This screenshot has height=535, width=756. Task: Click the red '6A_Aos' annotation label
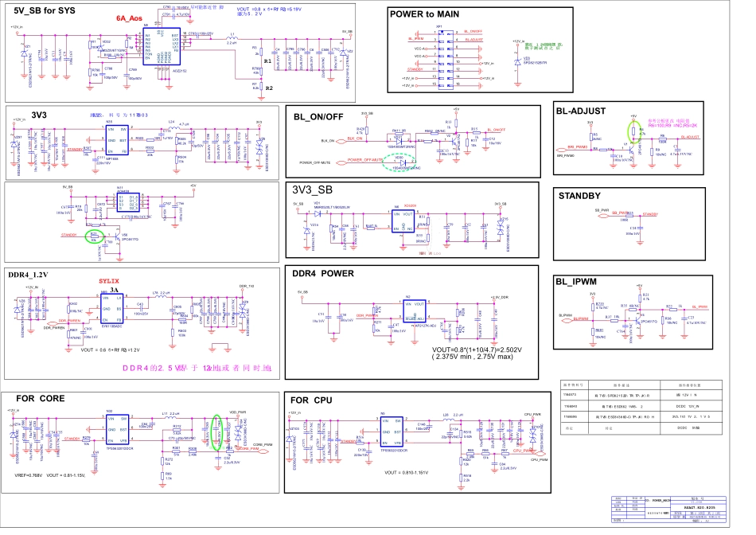coord(129,18)
